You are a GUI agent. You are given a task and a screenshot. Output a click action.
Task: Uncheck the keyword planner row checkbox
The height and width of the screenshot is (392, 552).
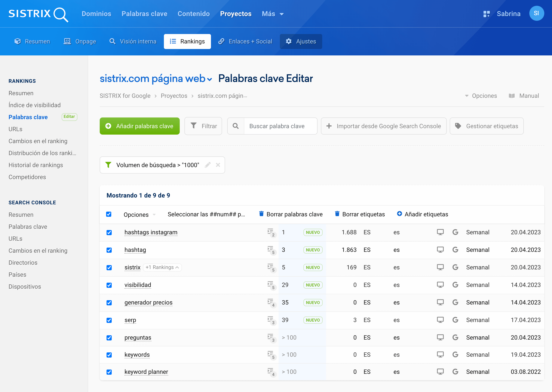109,372
